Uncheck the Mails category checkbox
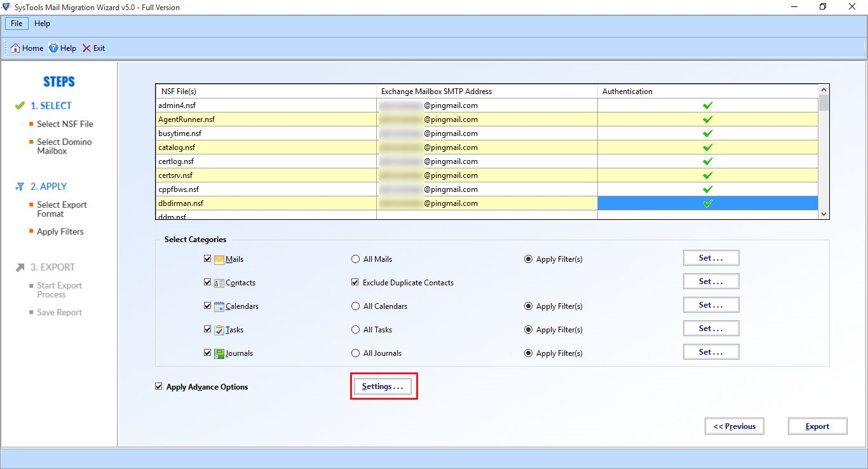The height and width of the screenshot is (469, 868). click(x=208, y=259)
